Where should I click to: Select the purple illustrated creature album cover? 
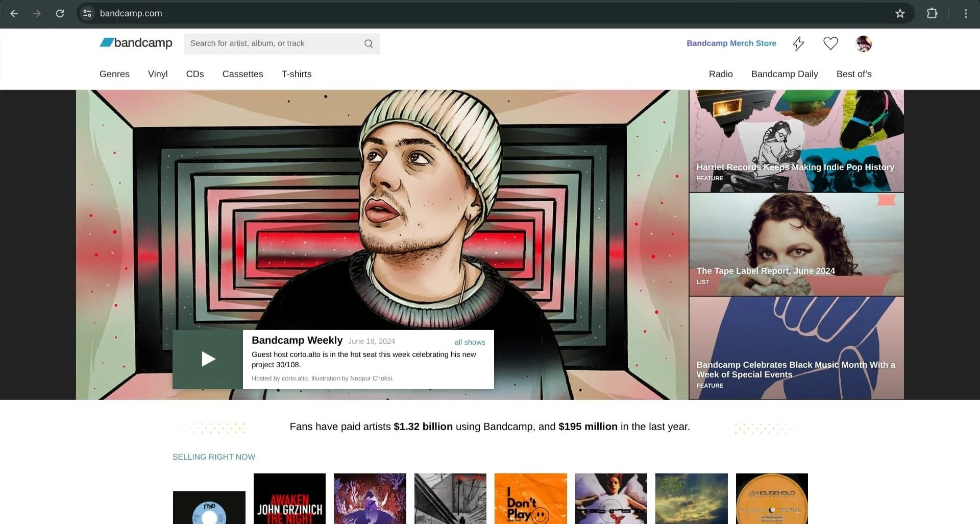(x=370, y=498)
